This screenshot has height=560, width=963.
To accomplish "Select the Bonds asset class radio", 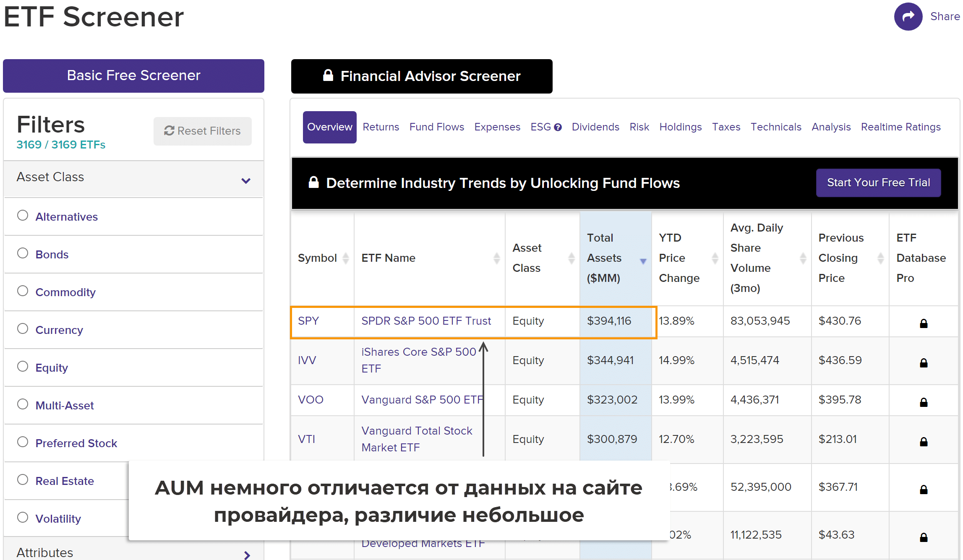I will (23, 253).
